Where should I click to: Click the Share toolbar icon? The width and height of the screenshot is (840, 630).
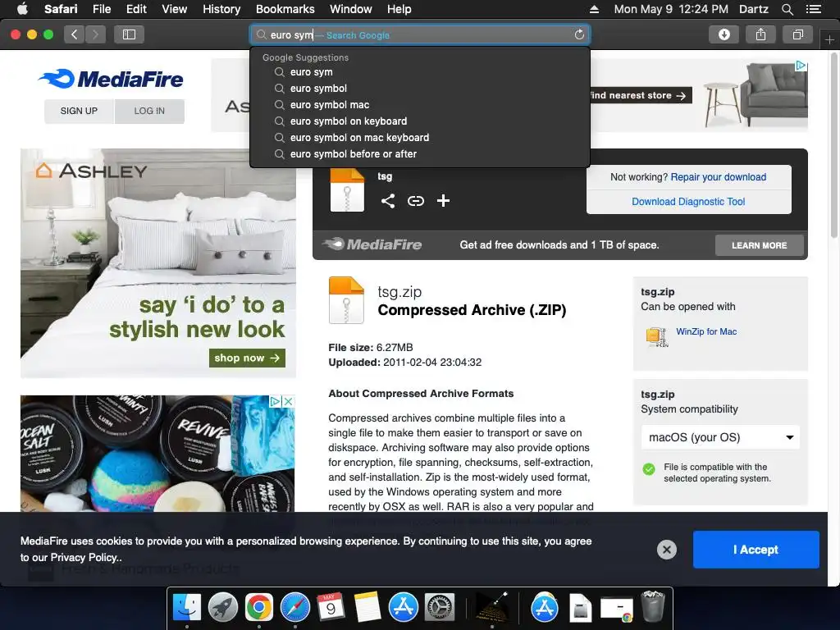click(x=760, y=34)
